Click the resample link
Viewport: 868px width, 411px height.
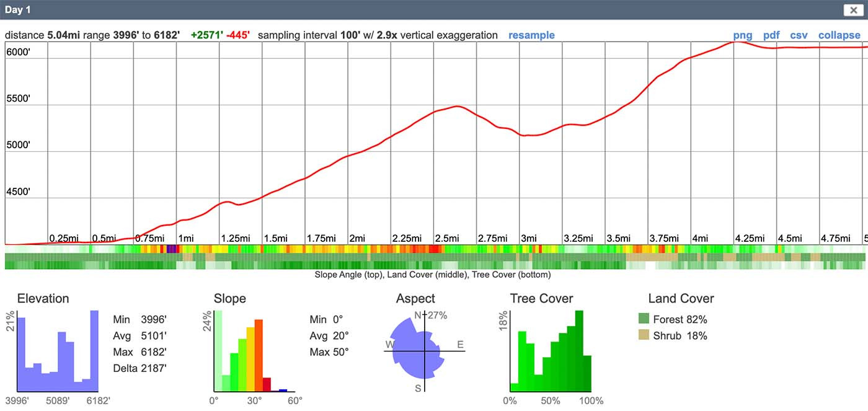pos(531,35)
